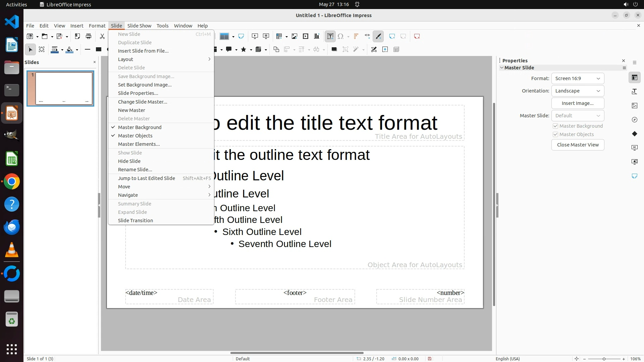Click the Insert Fontwork Text icon

356,36
